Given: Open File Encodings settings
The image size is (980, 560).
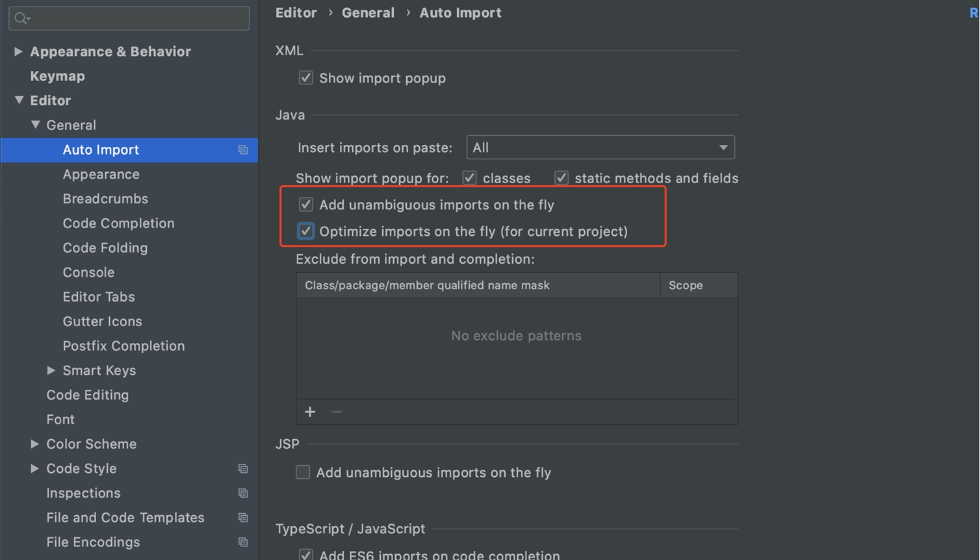Looking at the screenshot, I should pos(93,542).
